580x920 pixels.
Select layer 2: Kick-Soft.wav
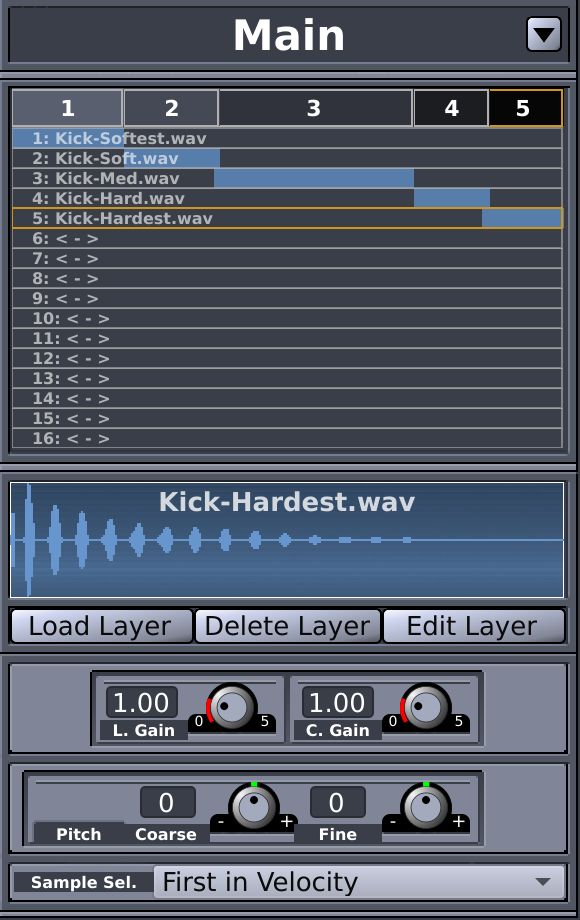coord(287,158)
